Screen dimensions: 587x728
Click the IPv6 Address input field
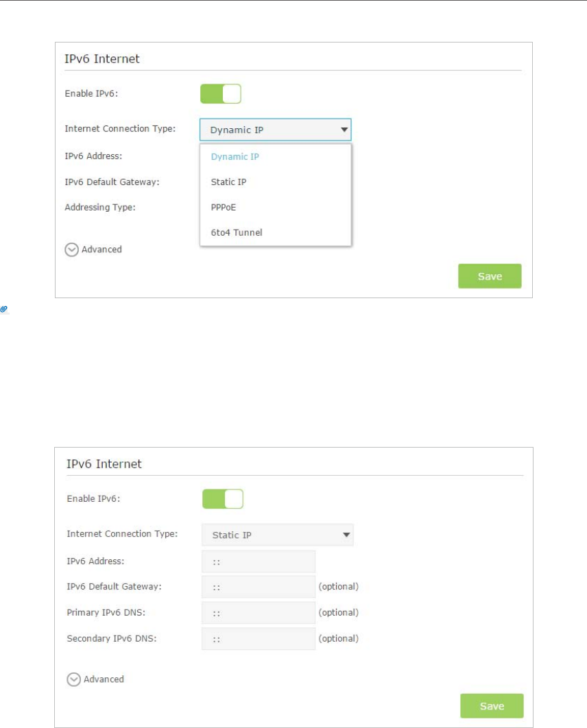point(259,561)
